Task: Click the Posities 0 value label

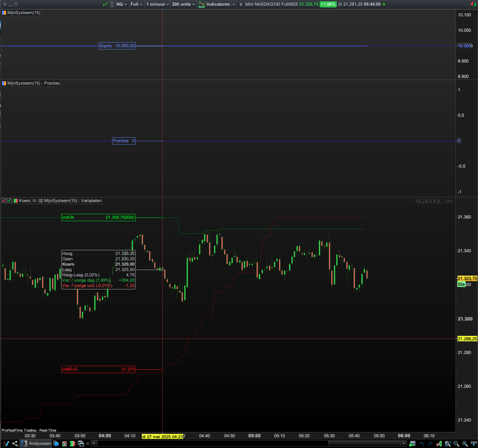Action: pos(124,141)
